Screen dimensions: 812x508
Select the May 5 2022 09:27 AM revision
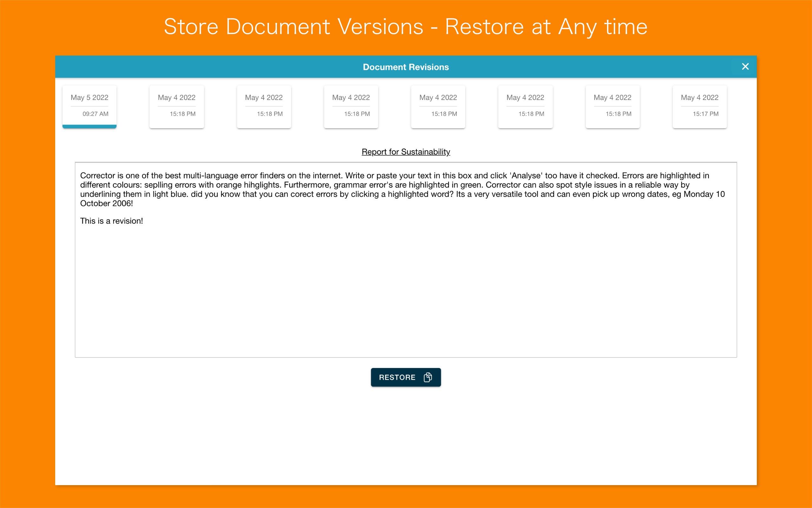pyautogui.click(x=89, y=106)
